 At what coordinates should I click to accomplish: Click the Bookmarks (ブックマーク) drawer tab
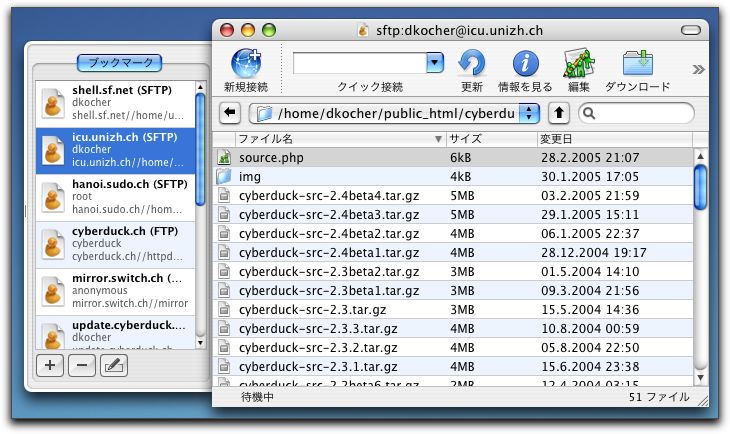click(120, 63)
